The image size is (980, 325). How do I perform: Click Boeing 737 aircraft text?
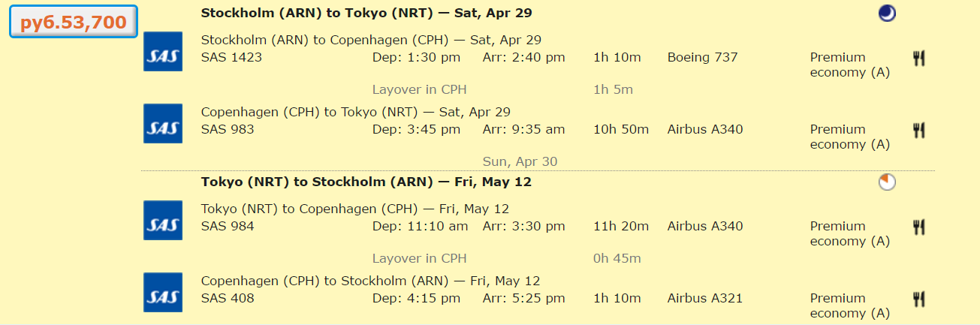(703, 57)
